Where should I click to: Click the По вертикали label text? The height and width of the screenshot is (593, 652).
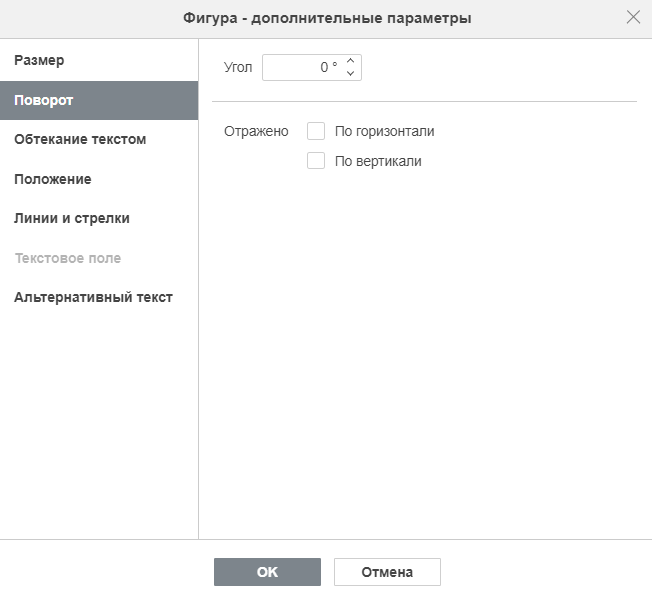pos(378,161)
